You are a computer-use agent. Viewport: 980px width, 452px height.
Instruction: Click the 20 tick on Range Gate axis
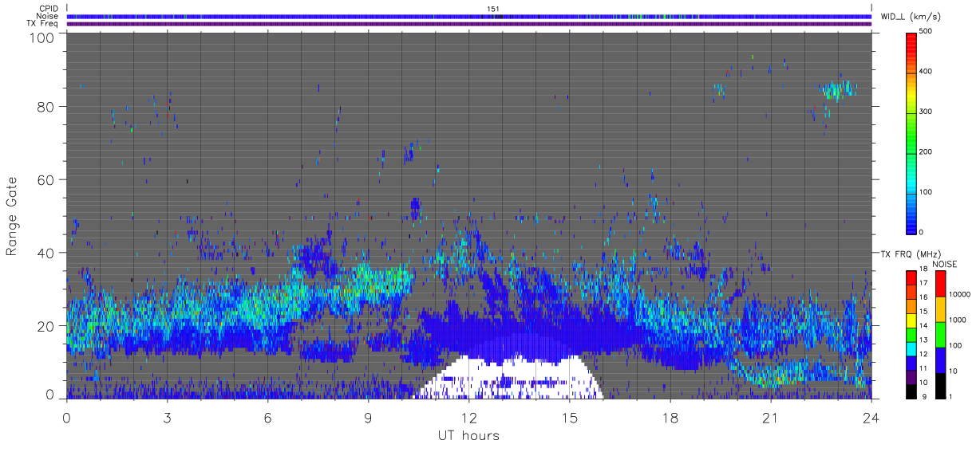click(x=46, y=325)
